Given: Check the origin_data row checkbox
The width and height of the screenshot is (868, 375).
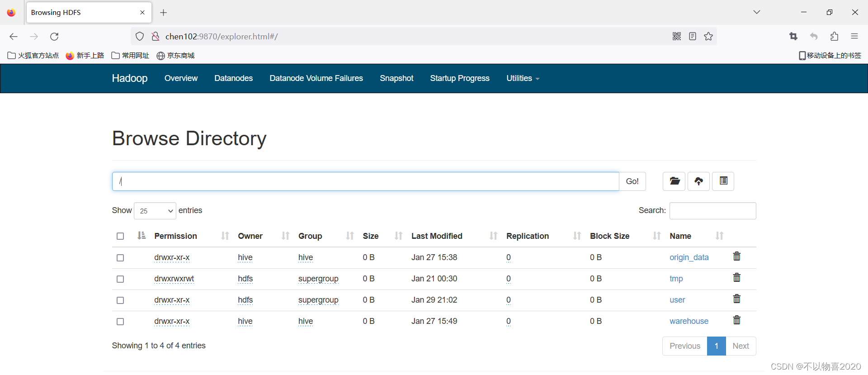Looking at the screenshot, I should (x=120, y=258).
